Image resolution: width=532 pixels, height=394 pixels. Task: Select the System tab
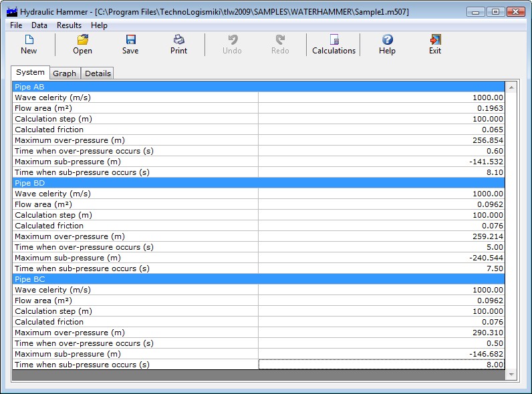(x=30, y=73)
